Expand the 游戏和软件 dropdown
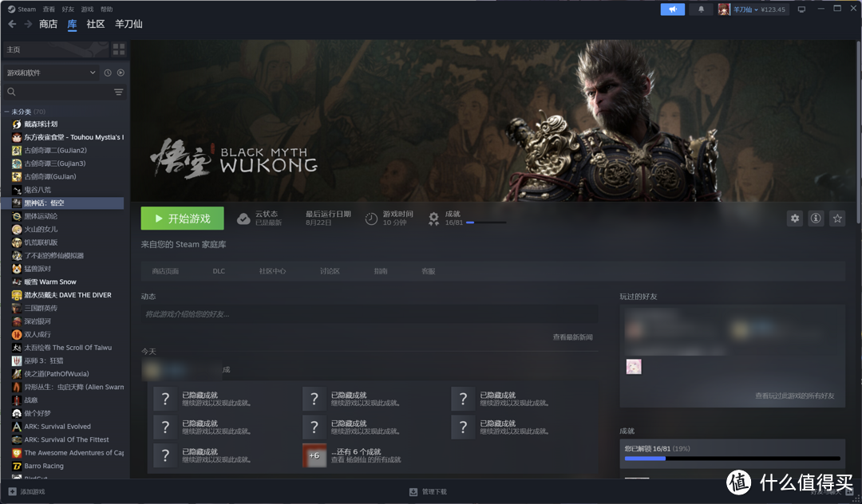 pos(51,73)
